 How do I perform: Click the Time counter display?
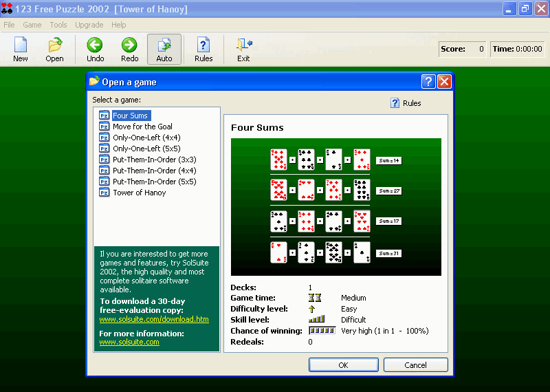[518, 49]
